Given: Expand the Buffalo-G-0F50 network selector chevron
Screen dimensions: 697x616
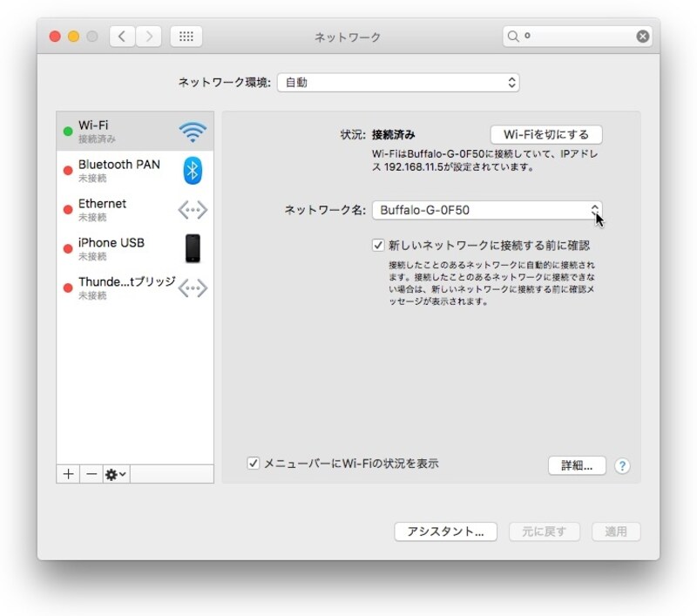Looking at the screenshot, I should point(596,210).
